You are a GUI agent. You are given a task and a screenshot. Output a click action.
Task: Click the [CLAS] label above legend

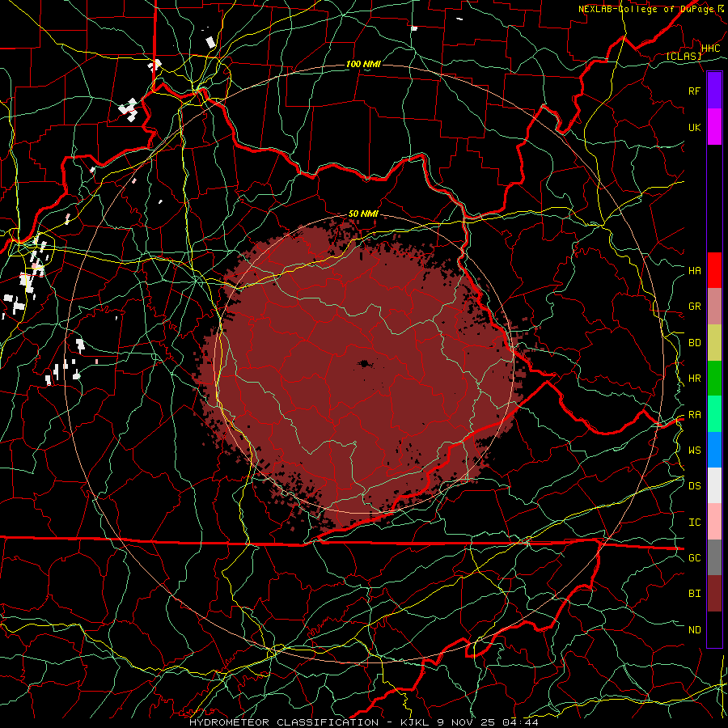pos(684,56)
